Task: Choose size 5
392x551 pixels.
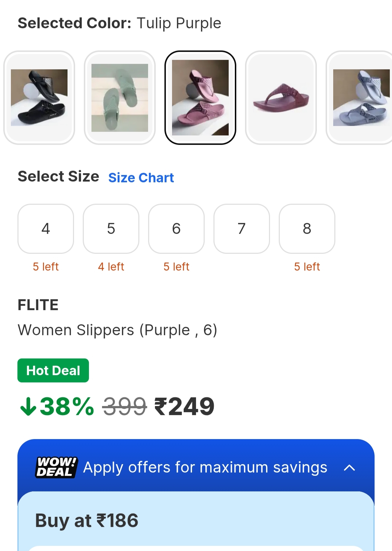Action: (x=111, y=228)
